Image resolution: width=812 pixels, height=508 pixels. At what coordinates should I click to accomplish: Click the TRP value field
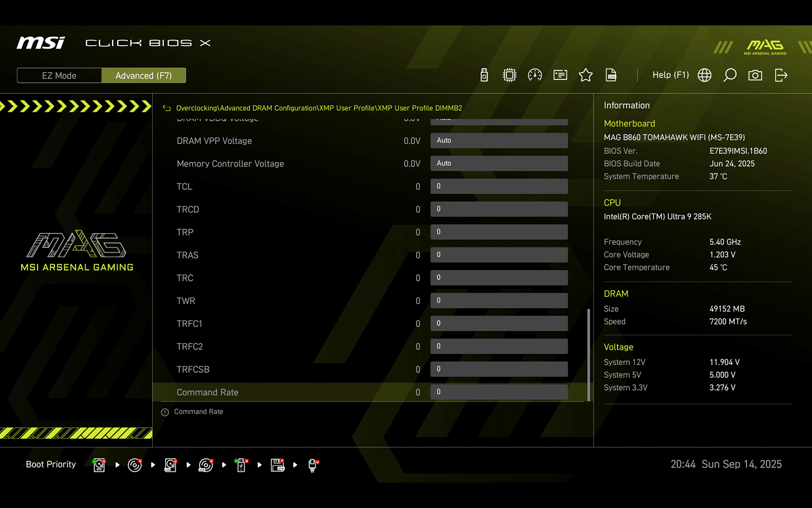point(499,232)
